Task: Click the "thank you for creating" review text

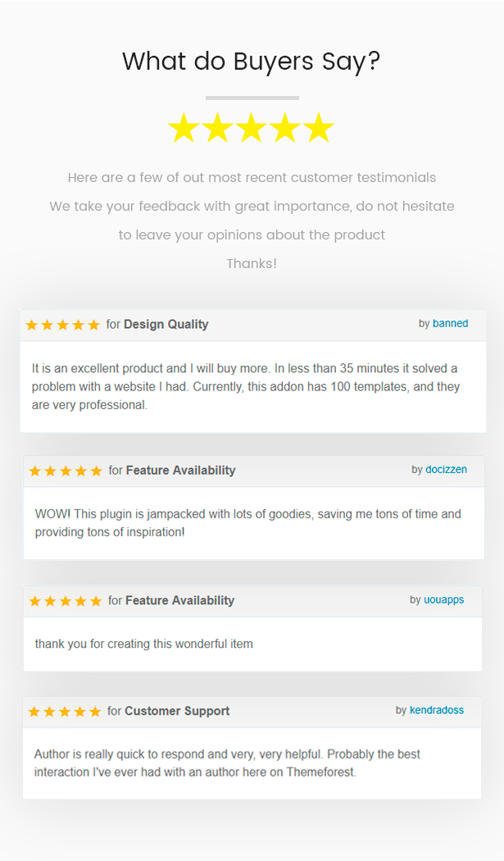Action: 144,645
